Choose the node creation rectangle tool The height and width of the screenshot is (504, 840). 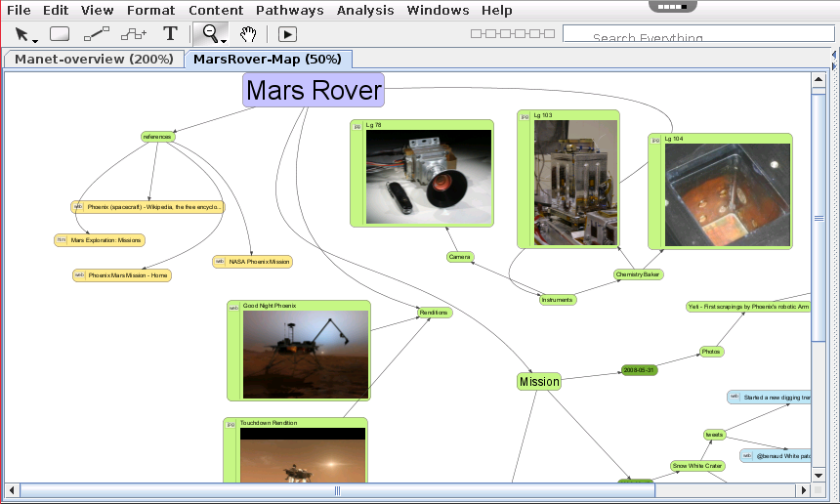pos(60,34)
